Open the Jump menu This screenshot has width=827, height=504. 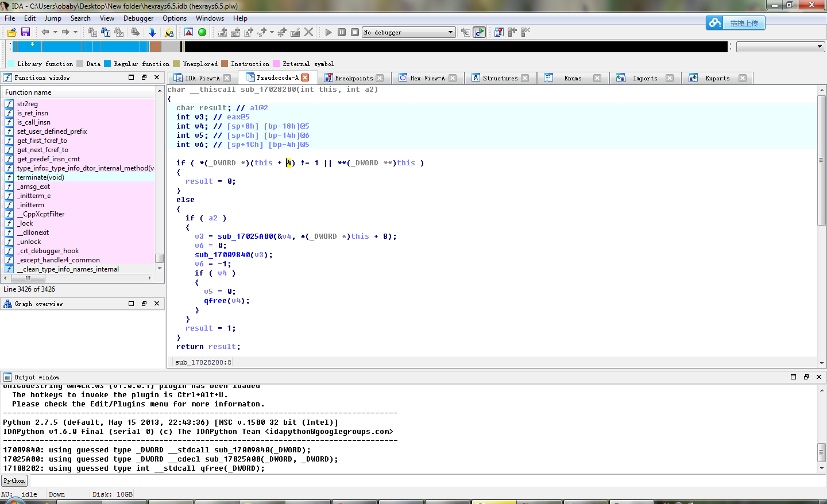[53, 18]
